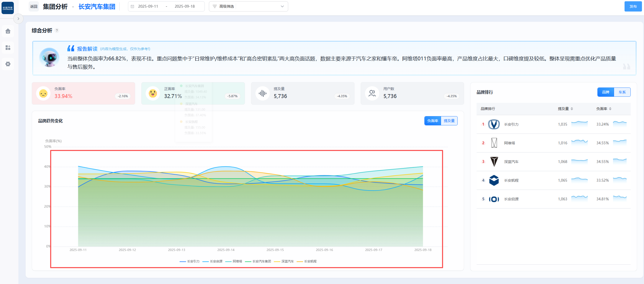Click the sad face icon on the 负面率 card
Screen dimensions: 644x284
(43, 93)
